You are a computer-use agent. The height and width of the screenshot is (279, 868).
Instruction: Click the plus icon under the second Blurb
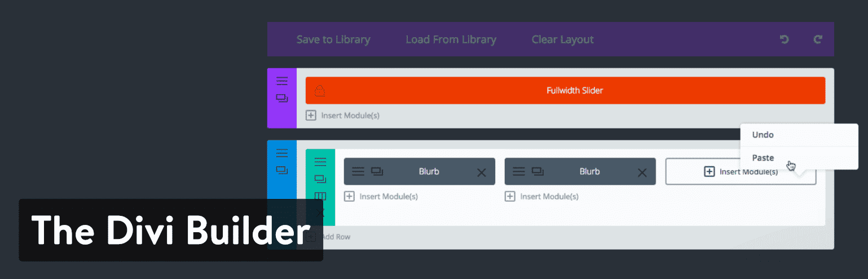click(x=510, y=196)
